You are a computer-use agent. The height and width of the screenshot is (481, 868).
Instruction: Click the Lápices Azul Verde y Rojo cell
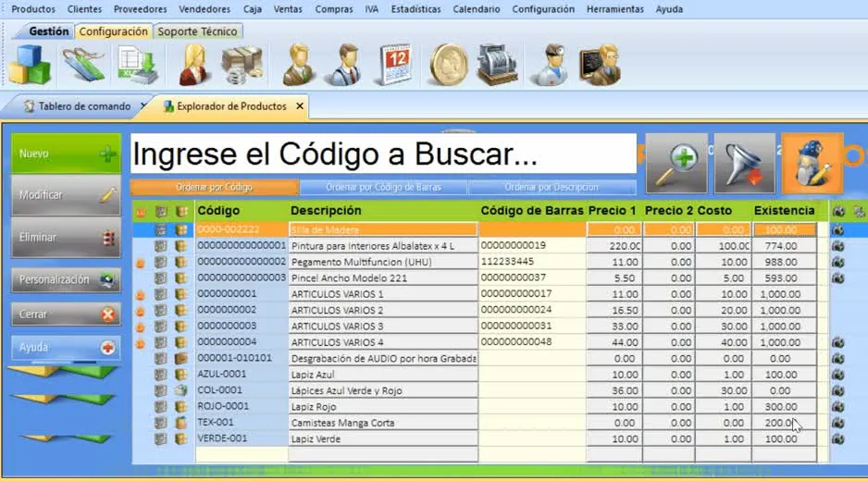pyautogui.click(x=383, y=390)
